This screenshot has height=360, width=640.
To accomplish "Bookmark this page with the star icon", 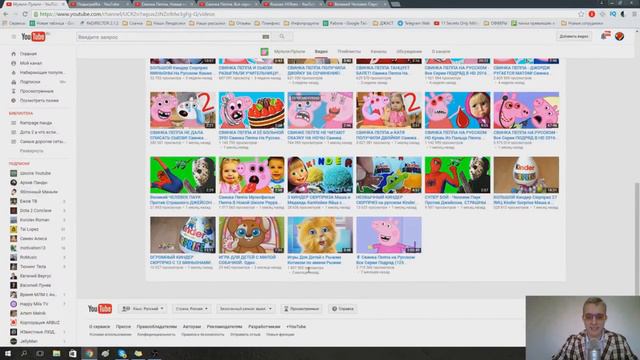I will tap(581, 14).
